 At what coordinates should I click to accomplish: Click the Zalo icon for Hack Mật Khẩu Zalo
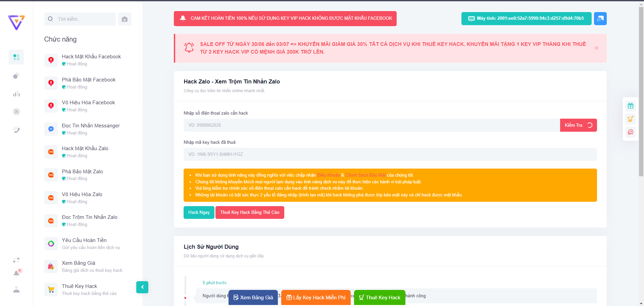tap(51, 152)
